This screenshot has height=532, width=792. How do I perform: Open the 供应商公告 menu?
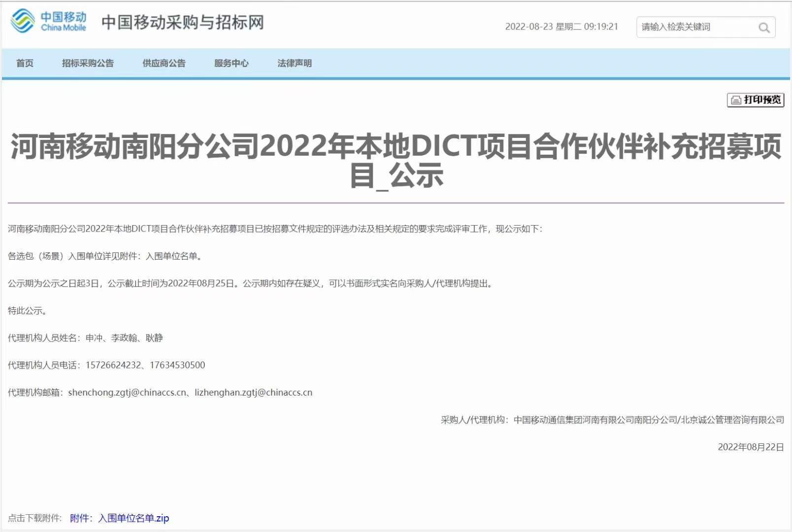[x=164, y=63]
